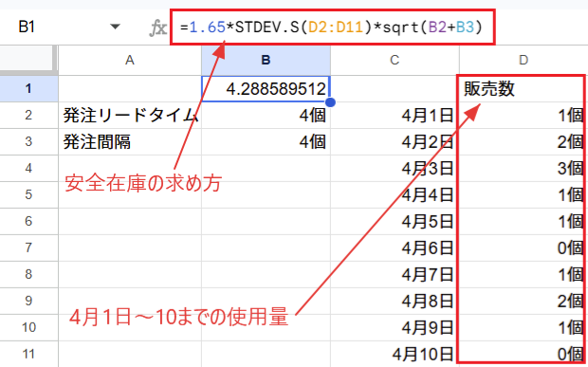Select row 3 header
Image resolution: width=588 pixels, height=367 pixels.
coord(28,141)
